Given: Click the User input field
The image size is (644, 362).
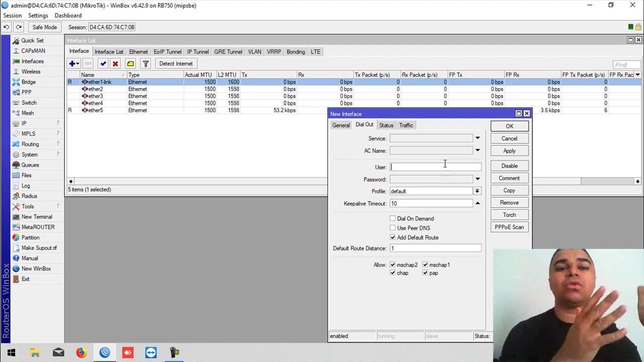Looking at the screenshot, I should [436, 167].
